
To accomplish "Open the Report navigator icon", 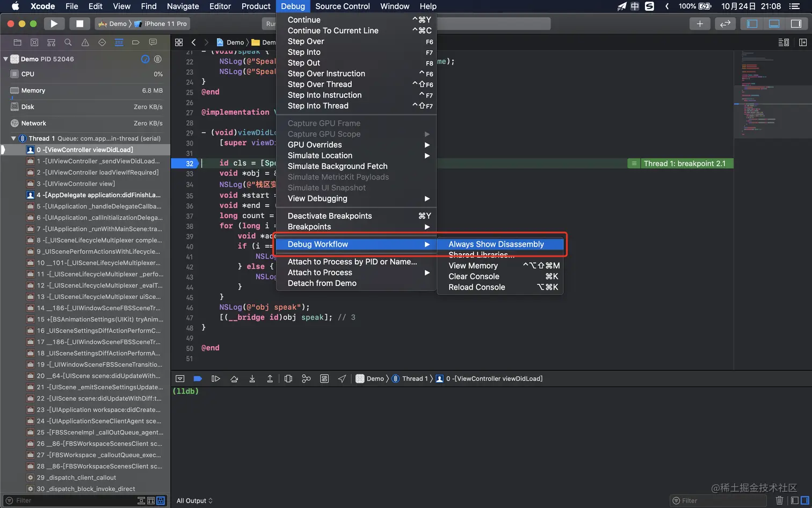I will tap(153, 42).
